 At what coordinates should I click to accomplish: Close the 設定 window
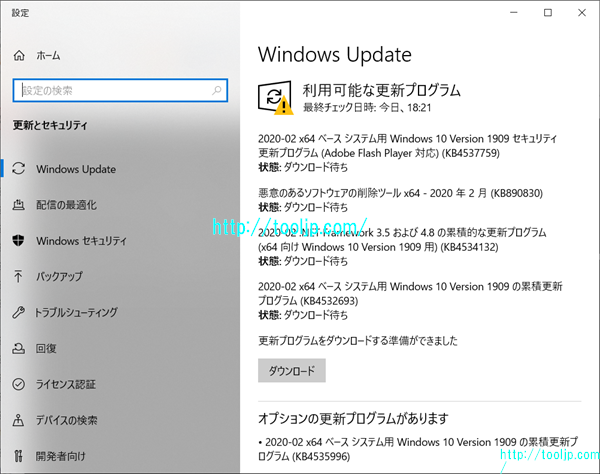coord(582,13)
